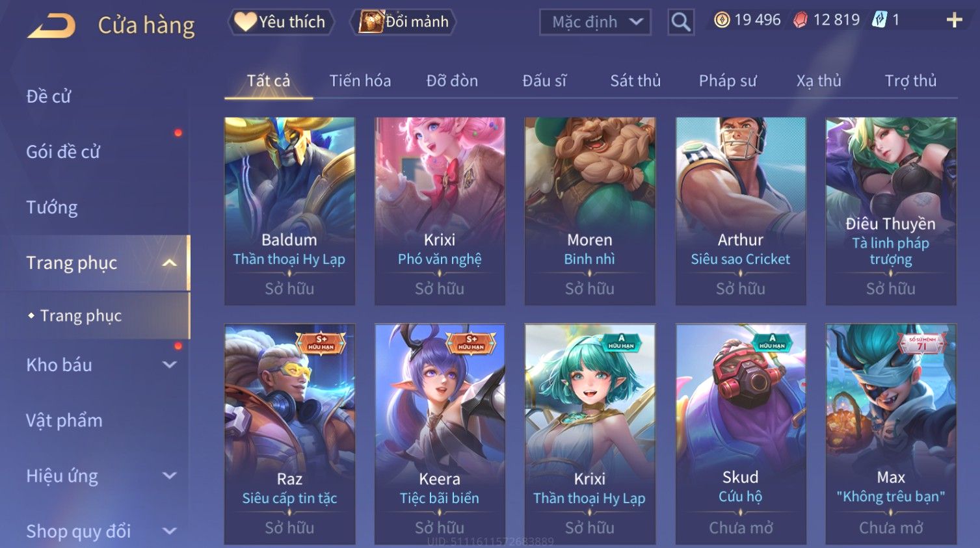This screenshot has height=548, width=980.
Task: Open Tướng in the sidebar
Action: coord(52,207)
